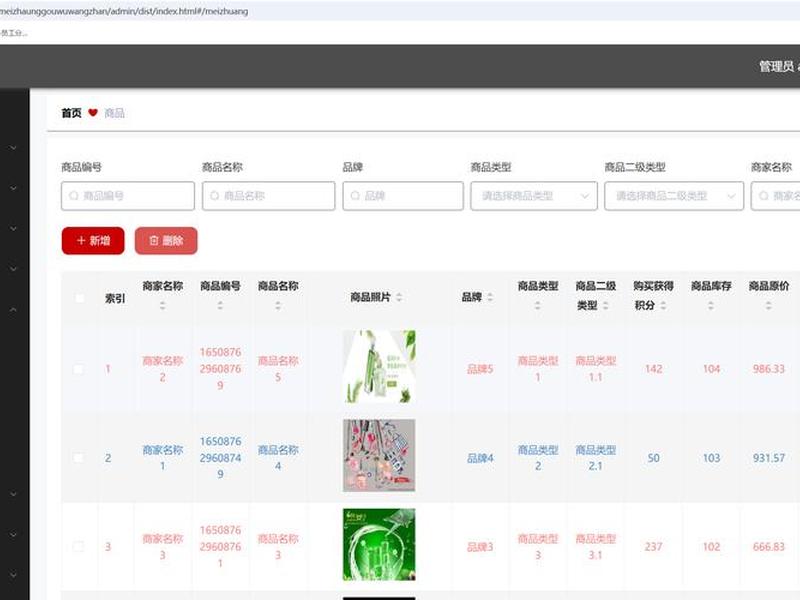800x600 pixels.
Task: Click the 商品类型 1.1 cell
Action: (x=595, y=369)
